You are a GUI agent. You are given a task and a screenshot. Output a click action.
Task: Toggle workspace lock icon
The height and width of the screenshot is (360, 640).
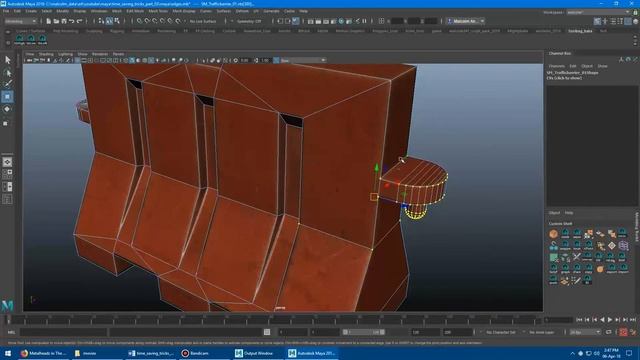(x=635, y=12)
